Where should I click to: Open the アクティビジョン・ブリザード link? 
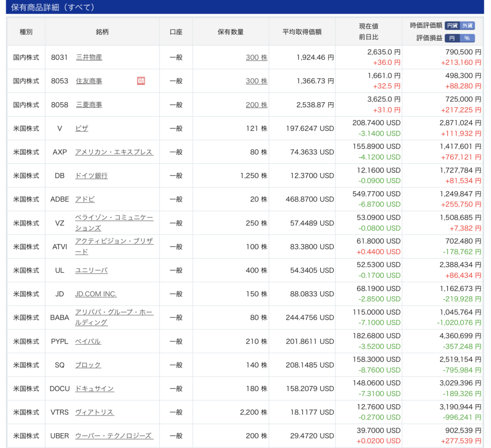pos(114,246)
